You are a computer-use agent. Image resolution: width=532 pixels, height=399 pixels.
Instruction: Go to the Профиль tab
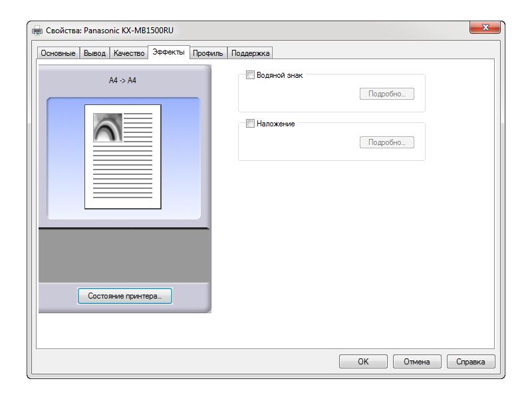point(208,53)
